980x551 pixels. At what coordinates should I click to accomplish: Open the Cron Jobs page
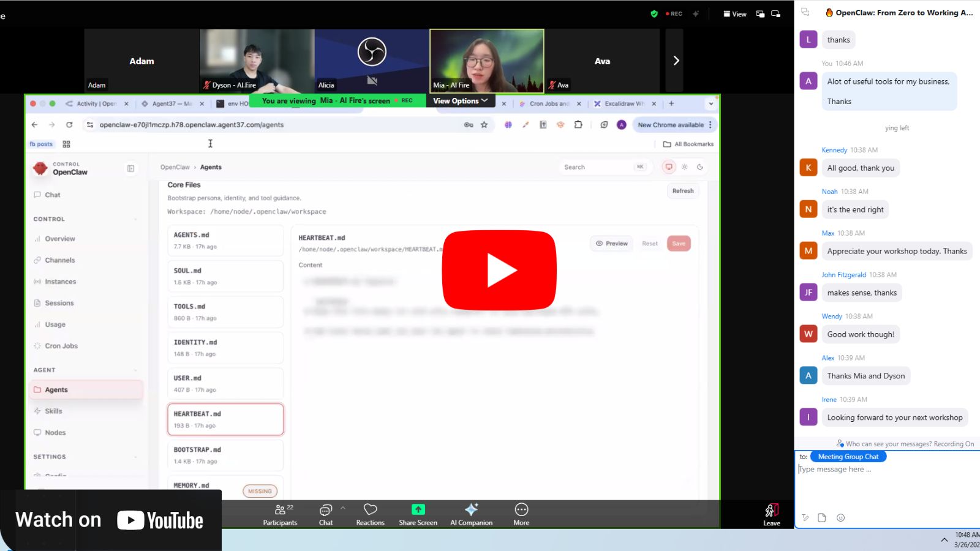[x=61, y=345]
